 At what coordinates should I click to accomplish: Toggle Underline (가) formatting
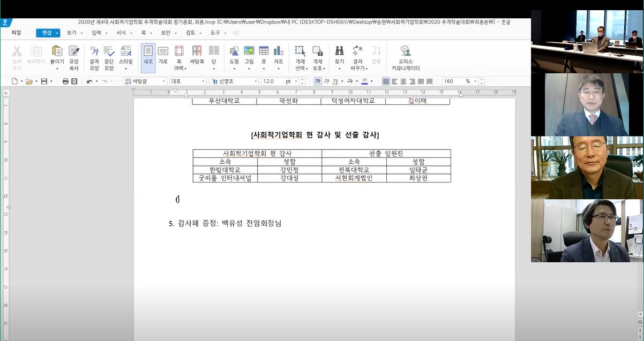point(335,81)
